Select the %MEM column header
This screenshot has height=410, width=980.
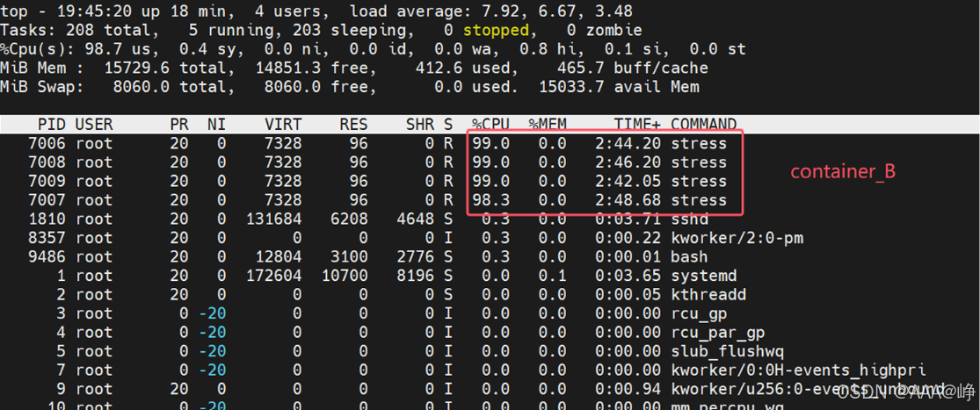[x=548, y=124]
